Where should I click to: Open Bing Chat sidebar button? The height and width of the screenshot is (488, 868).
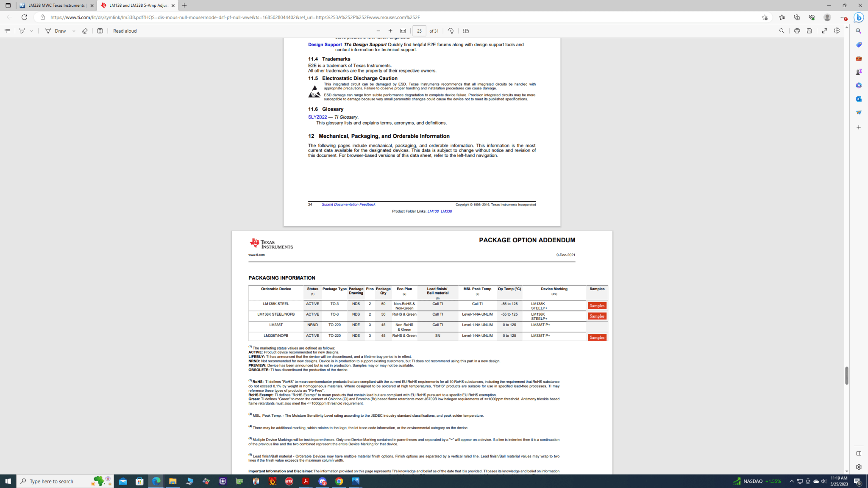click(x=859, y=17)
